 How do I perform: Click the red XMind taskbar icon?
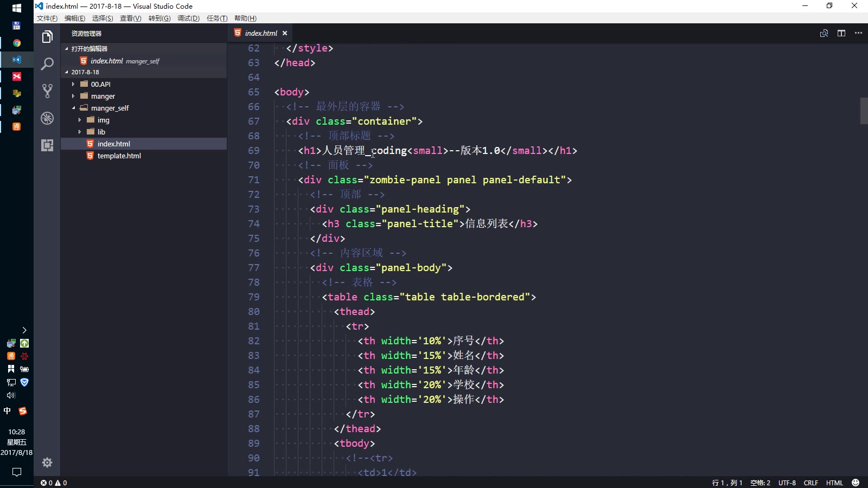(x=17, y=76)
